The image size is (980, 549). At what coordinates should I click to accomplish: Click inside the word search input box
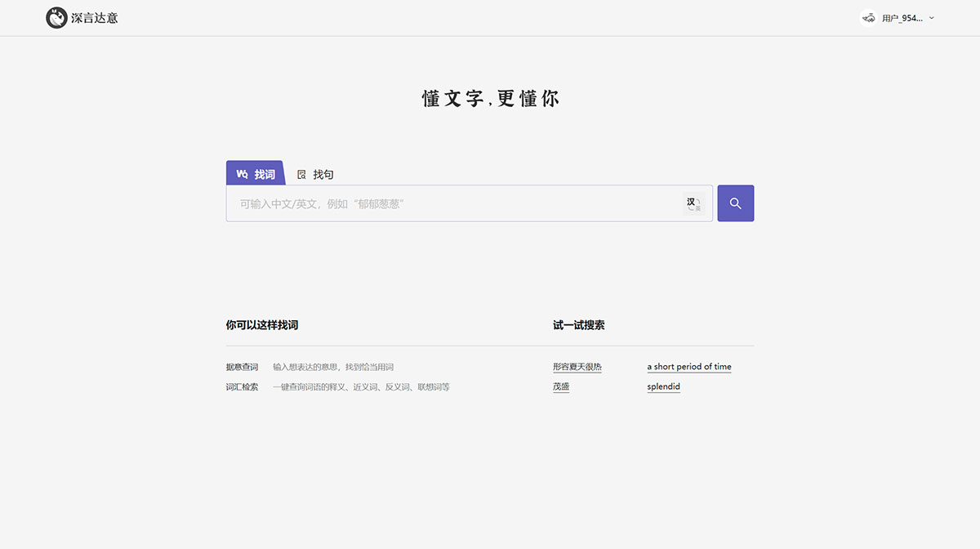click(x=449, y=203)
